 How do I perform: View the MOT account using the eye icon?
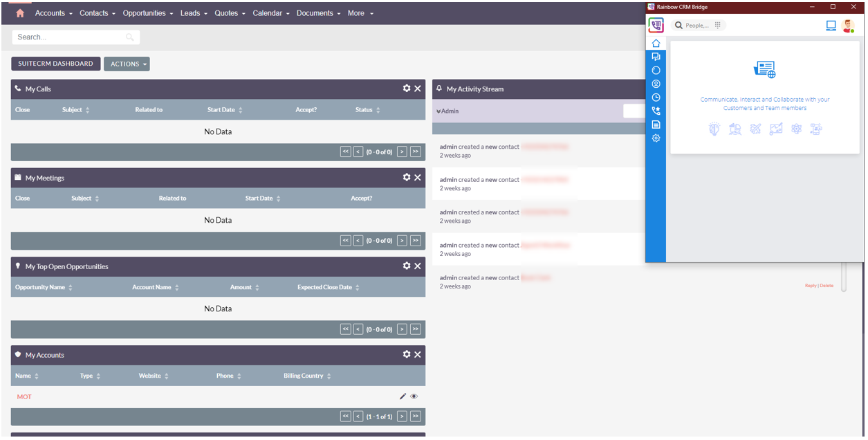pos(414,396)
